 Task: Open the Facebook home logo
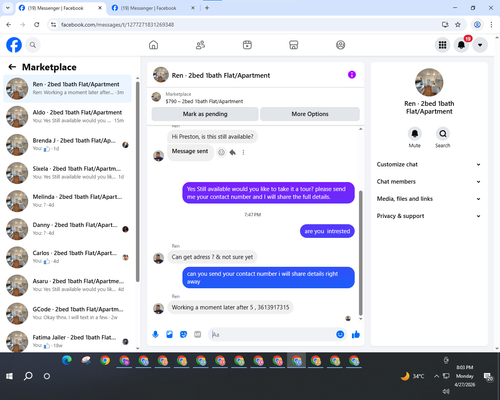[14, 45]
